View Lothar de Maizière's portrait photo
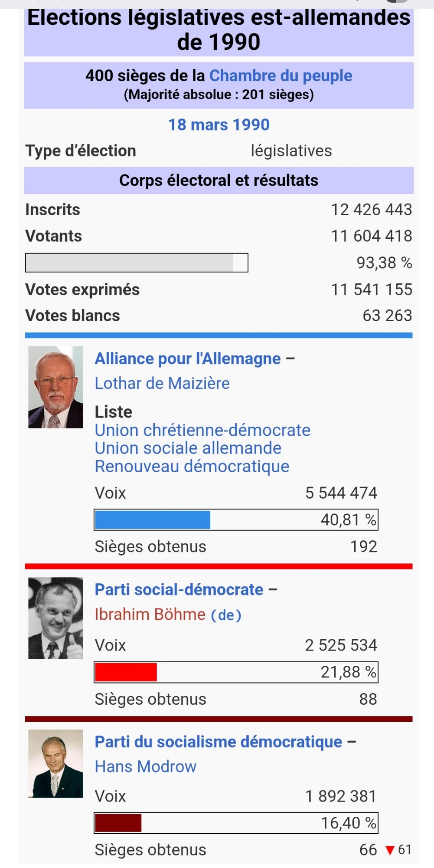The height and width of the screenshot is (868, 434). [x=55, y=387]
